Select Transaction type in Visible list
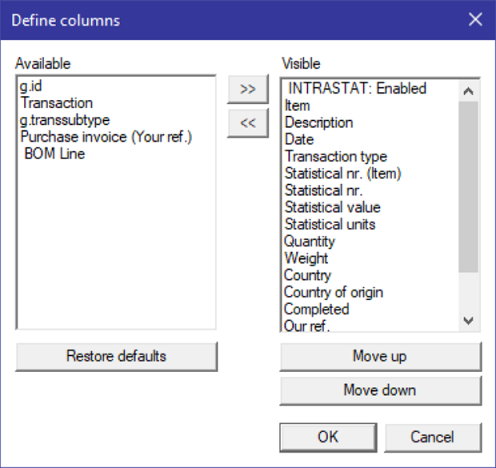 [x=336, y=156]
